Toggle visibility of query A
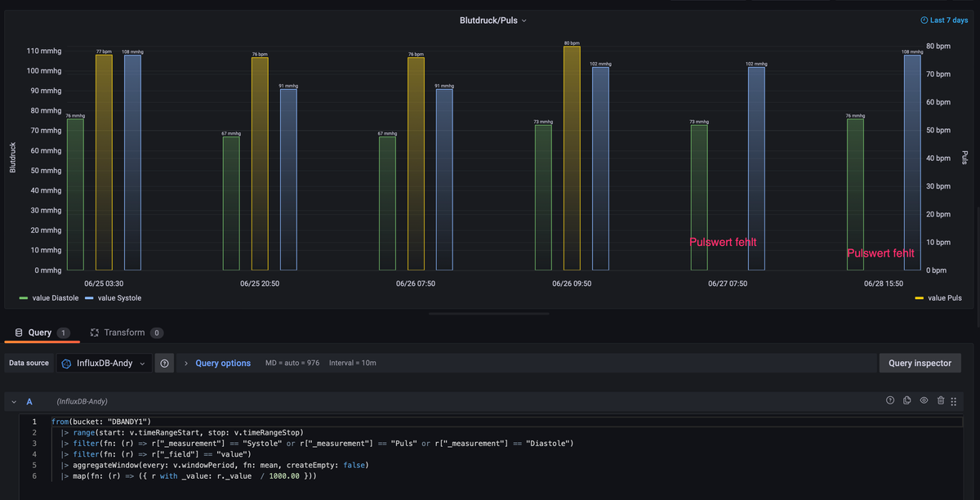980x500 pixels. tap(924, 400)
